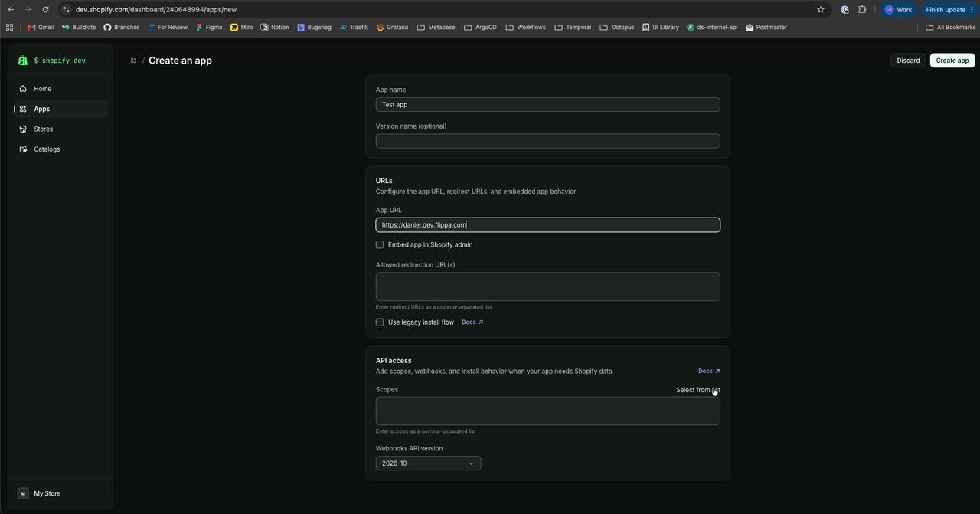980x514 pixels.
Task: Click the browser back arrow
Action: pyautogui.click(x=11, y=10)
